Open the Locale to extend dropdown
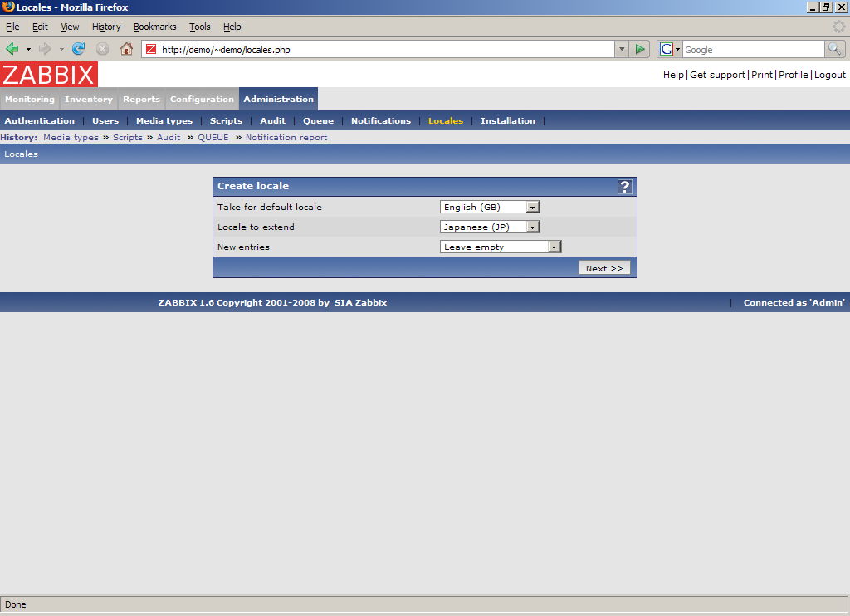Viewport: 850px width, 616px height. (x=490, y=227)
